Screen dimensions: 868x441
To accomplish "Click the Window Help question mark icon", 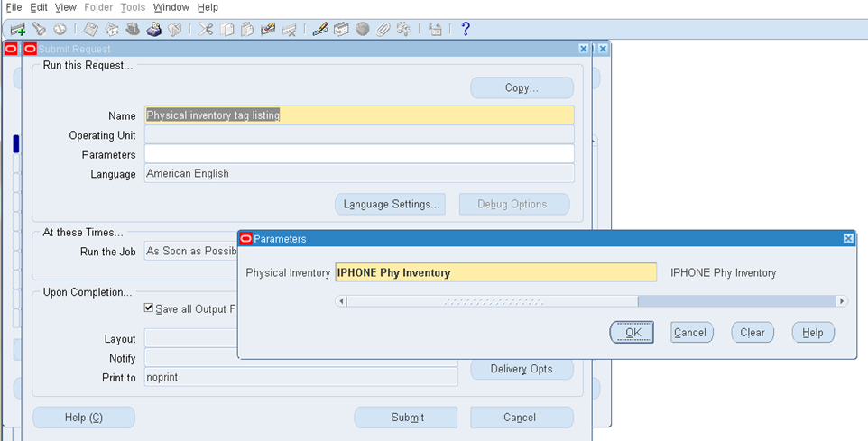I will (x=466, y=29).
